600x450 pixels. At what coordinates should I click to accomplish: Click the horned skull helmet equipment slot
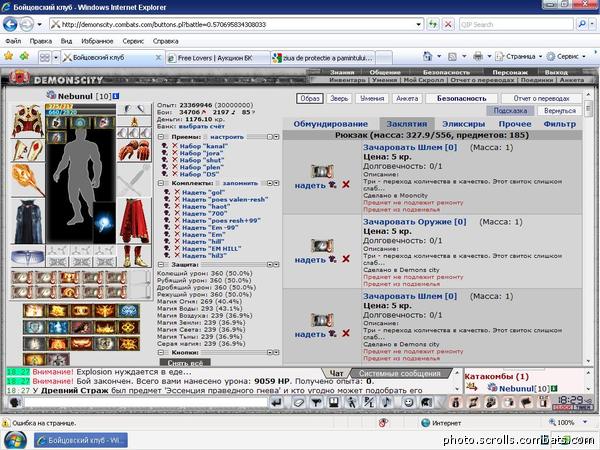tap(27, 121)
